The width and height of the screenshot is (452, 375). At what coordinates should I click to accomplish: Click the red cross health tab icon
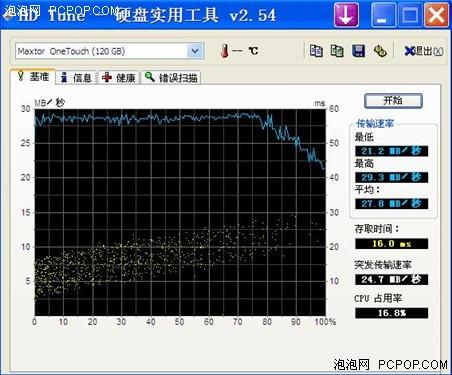107,77
